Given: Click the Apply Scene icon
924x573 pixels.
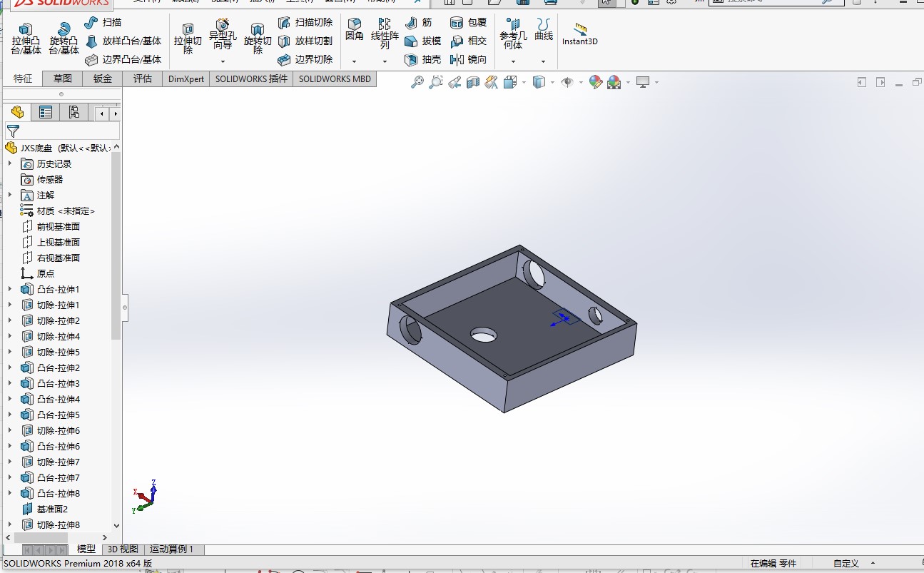Looking at the screenshot, I should [x=614, y=83].
